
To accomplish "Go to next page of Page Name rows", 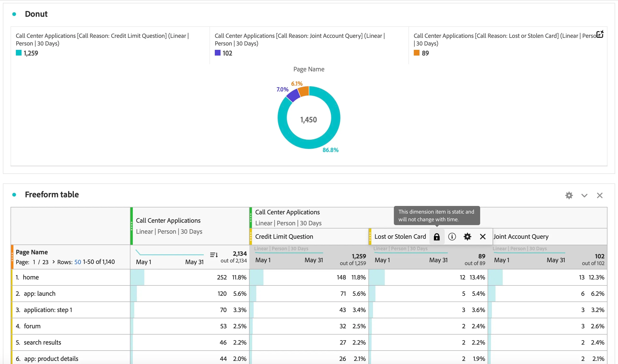I will click(53, 262).
